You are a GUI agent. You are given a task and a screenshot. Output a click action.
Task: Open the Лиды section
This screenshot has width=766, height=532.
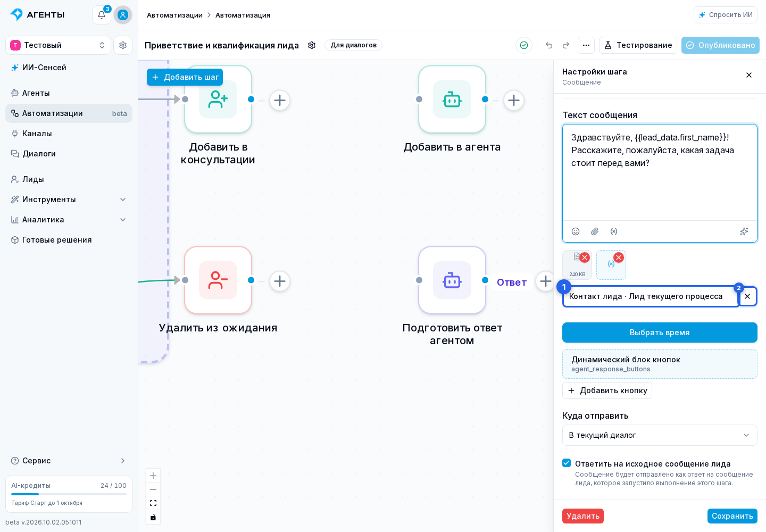coord(69,179)
